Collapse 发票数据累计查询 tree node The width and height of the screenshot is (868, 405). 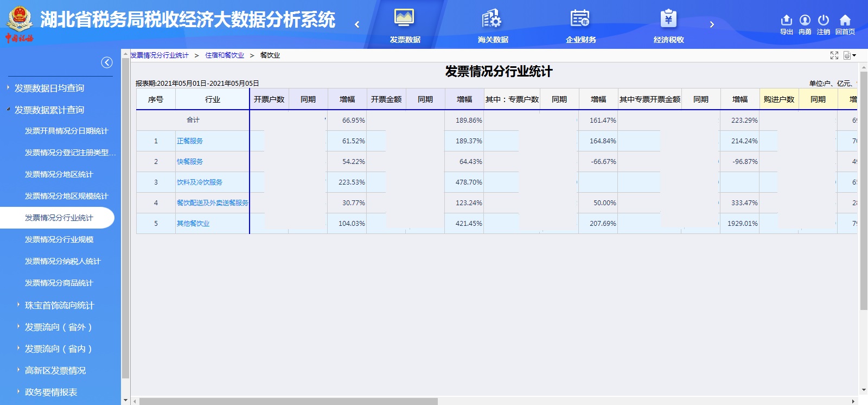coord(8,109)
